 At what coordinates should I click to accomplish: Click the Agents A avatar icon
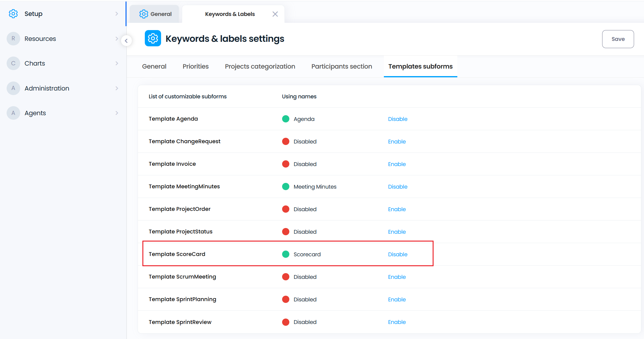(13, 113)
